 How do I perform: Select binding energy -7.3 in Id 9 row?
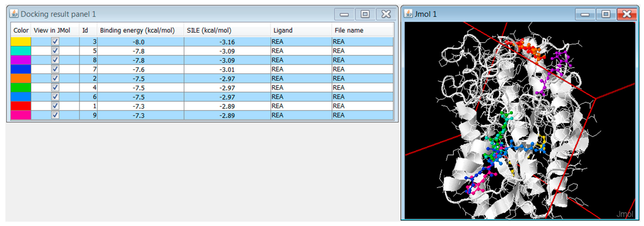tap(141, 115)
